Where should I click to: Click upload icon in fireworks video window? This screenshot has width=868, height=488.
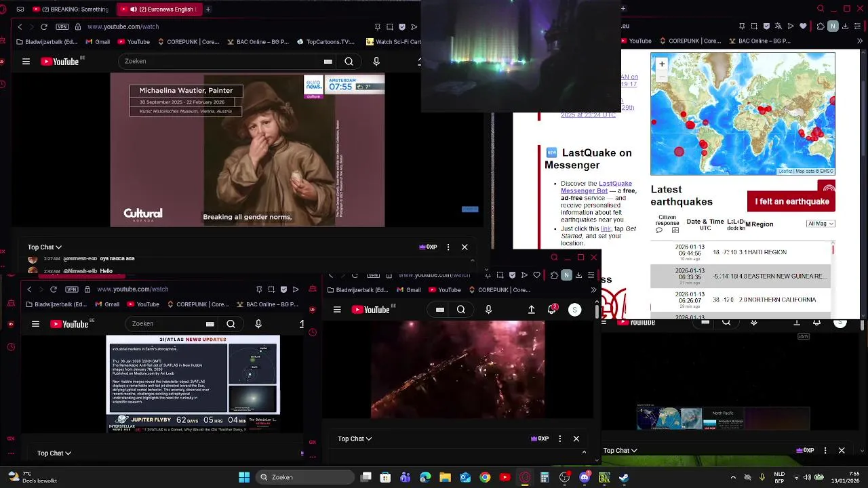[x=532, y=310]
